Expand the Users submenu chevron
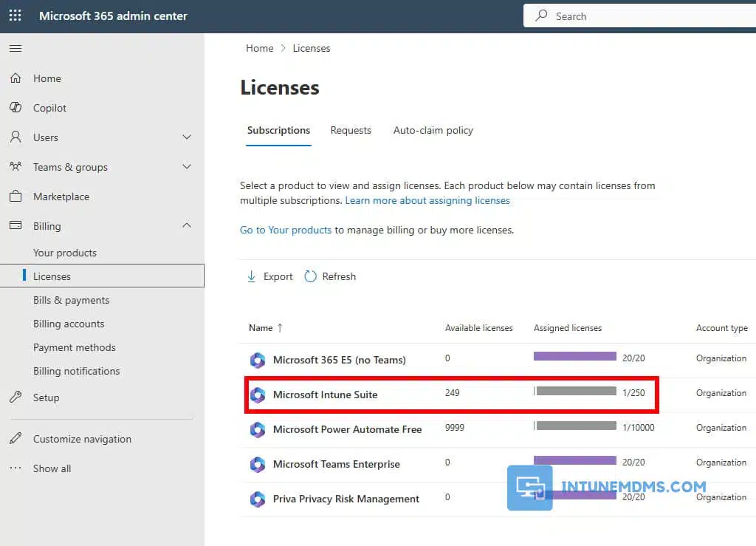Screen dimensions: 756x546 (x=187, y=137)
